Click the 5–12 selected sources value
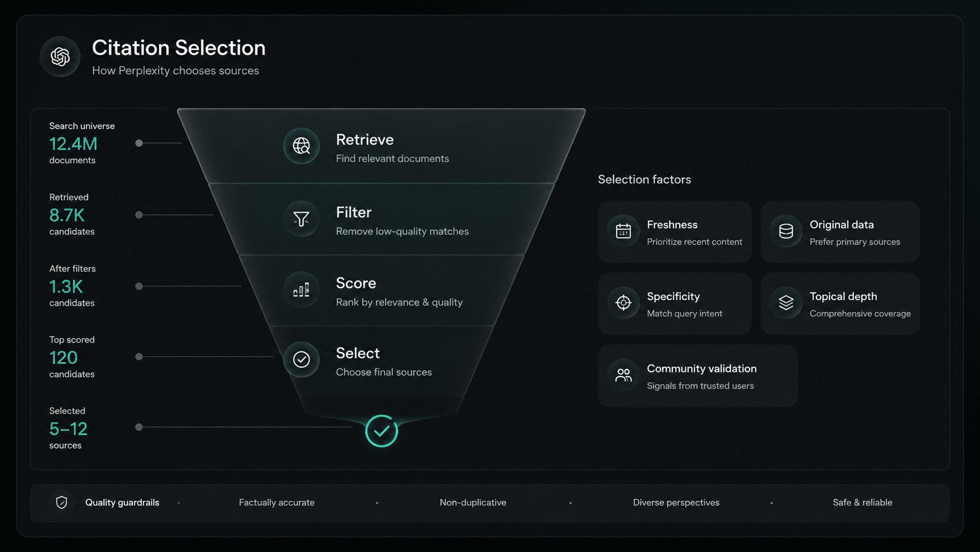 (68, 429)
